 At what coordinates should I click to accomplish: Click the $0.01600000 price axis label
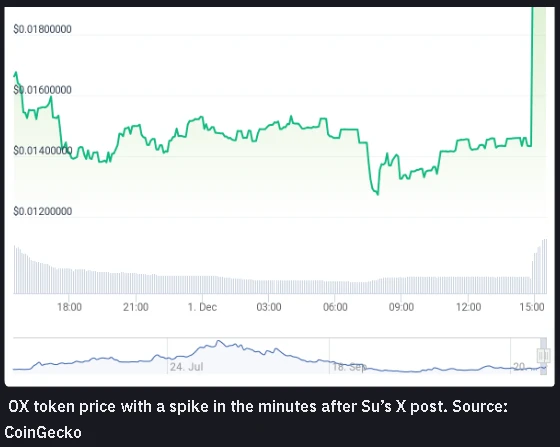pos(42,90)
